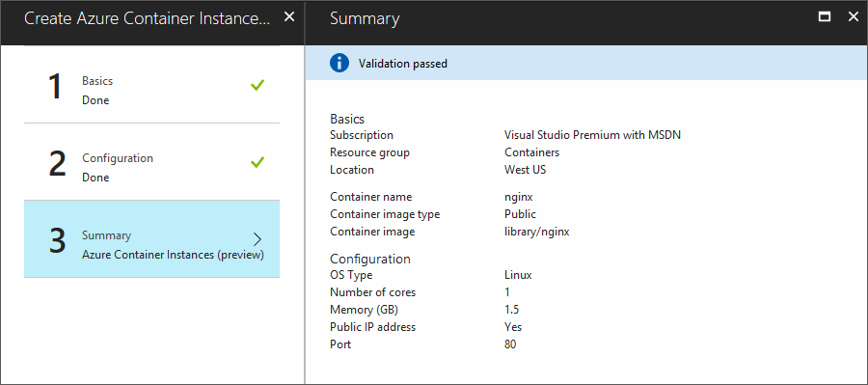
Task: Click the Basics section heading in summary
Action: pyautogui.click(x=347, y=119)
